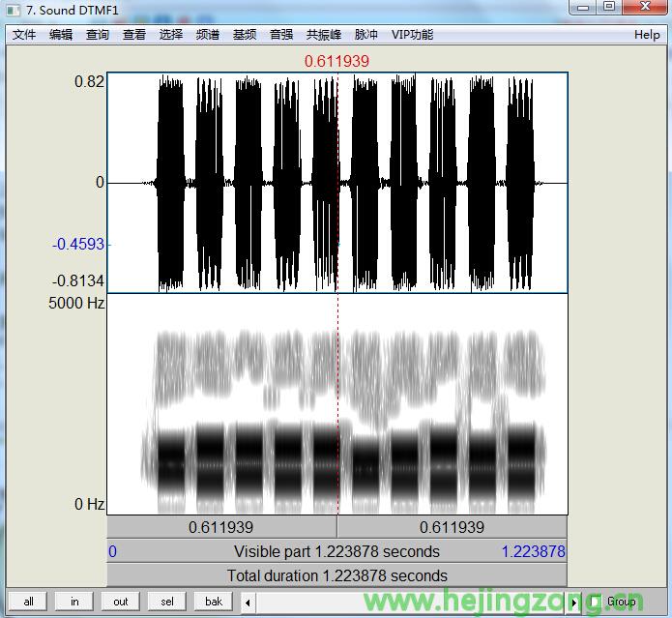The image size is (672, 618).
Task: Open the 文件 (File) menu
Action: pos(24,35)
